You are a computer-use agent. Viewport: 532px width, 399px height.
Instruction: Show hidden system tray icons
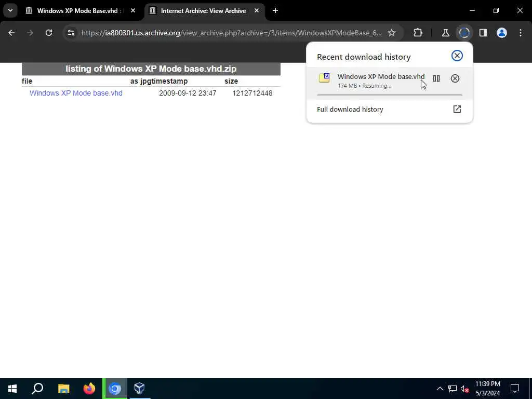440,389
